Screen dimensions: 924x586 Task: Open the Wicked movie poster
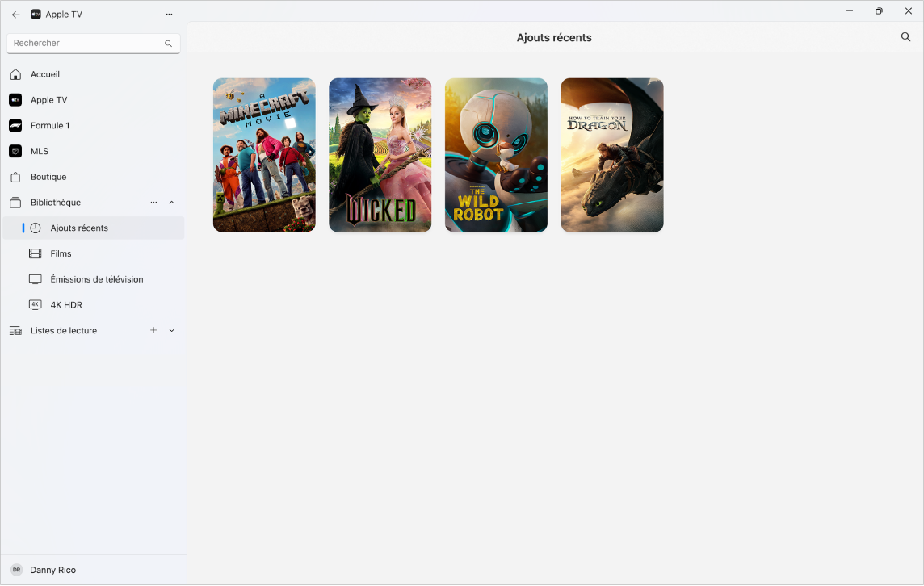(380, 155)
